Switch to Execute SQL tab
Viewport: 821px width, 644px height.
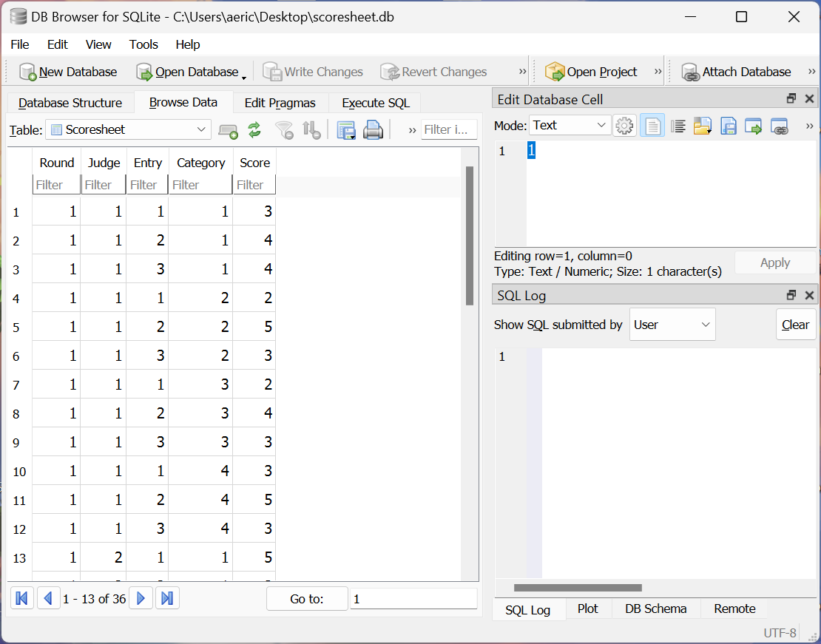[376, 103]
